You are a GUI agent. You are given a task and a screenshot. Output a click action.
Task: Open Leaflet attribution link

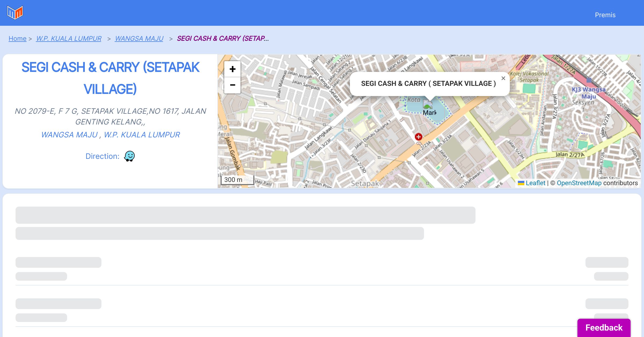(x=535, y=183)
